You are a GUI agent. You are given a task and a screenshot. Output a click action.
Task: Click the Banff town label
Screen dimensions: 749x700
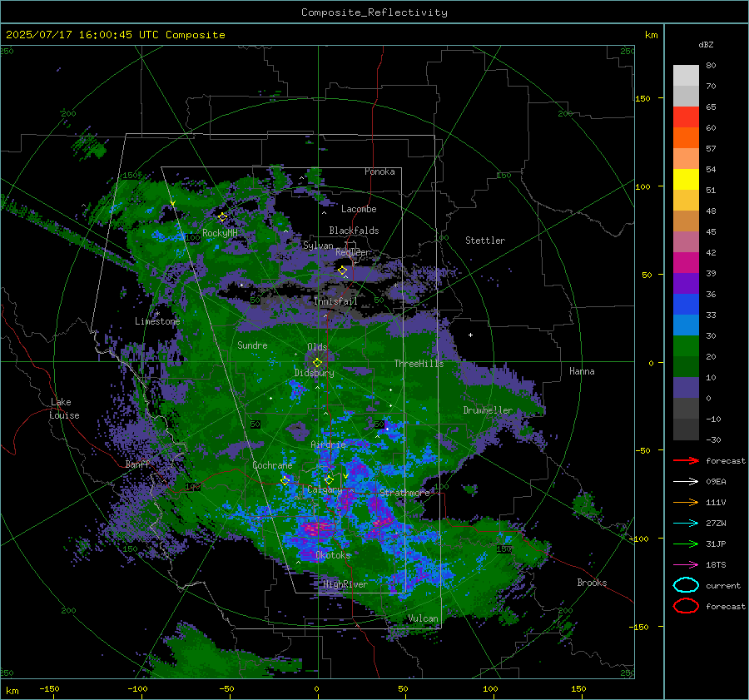[x=137, y=464]
